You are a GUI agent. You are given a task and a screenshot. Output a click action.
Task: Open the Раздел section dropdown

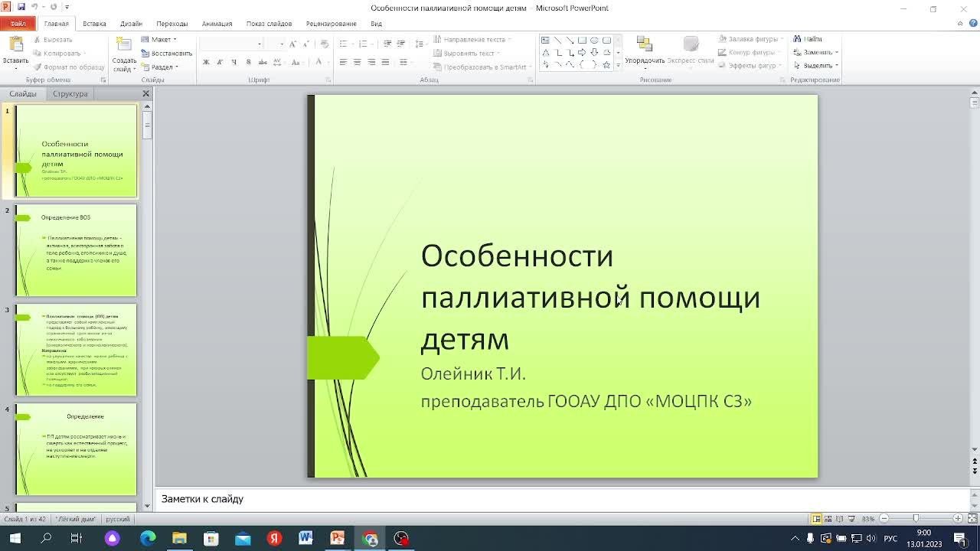161,67
